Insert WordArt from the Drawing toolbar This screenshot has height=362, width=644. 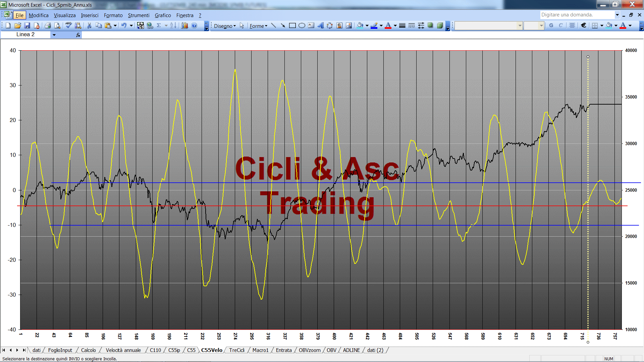[x=321, y=25]
